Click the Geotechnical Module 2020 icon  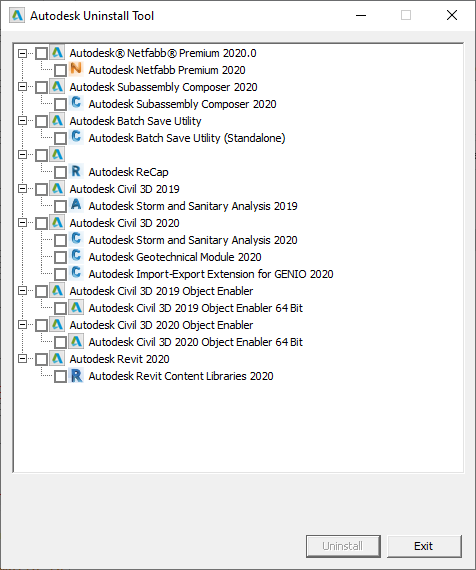[76, 256]
